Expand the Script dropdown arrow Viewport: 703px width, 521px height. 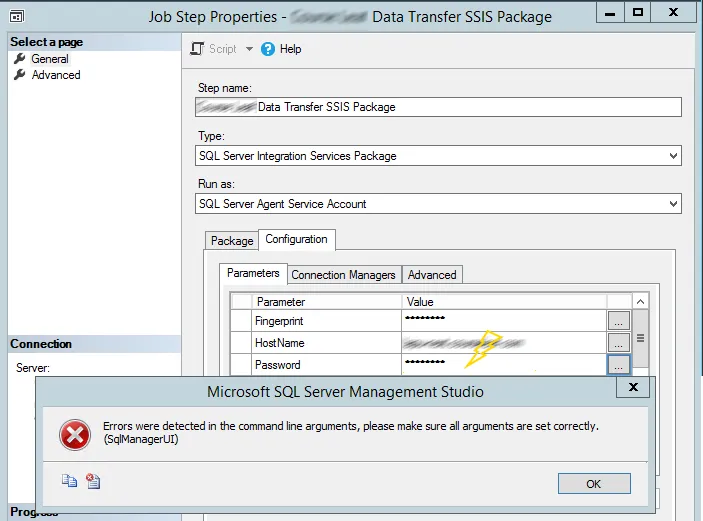coord(249,49)
